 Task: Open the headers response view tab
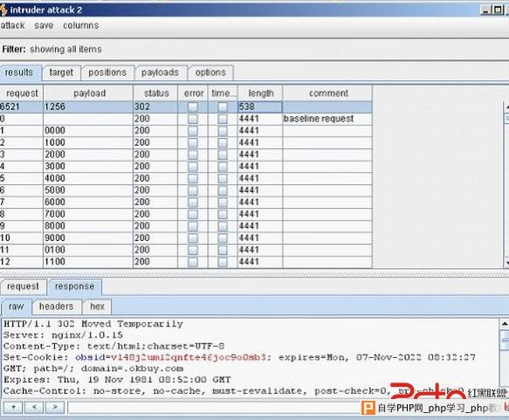[56, 306]
